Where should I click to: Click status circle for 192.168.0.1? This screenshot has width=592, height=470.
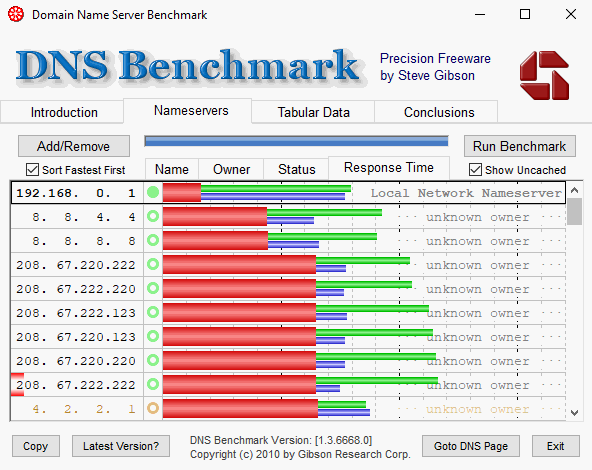pos(153,193)
